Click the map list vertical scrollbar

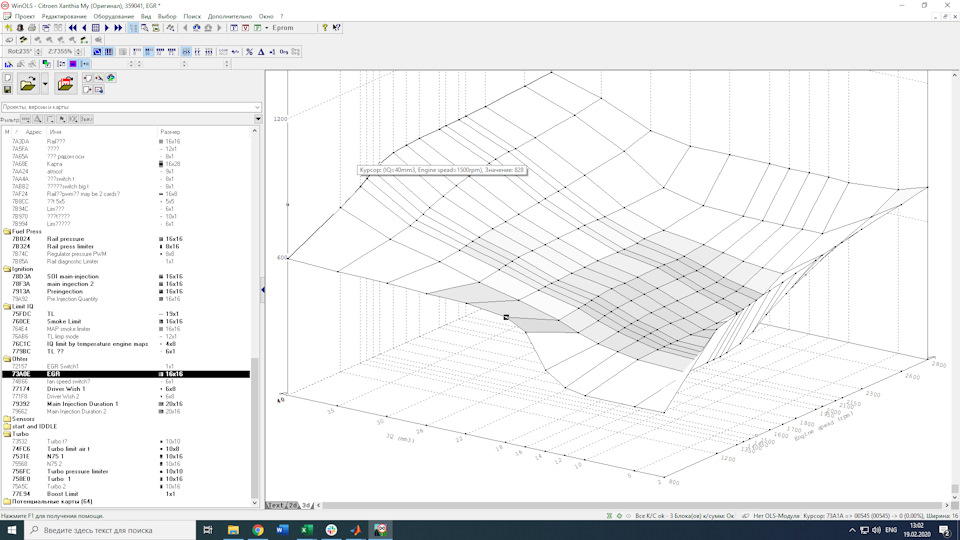tap(255, 317)
